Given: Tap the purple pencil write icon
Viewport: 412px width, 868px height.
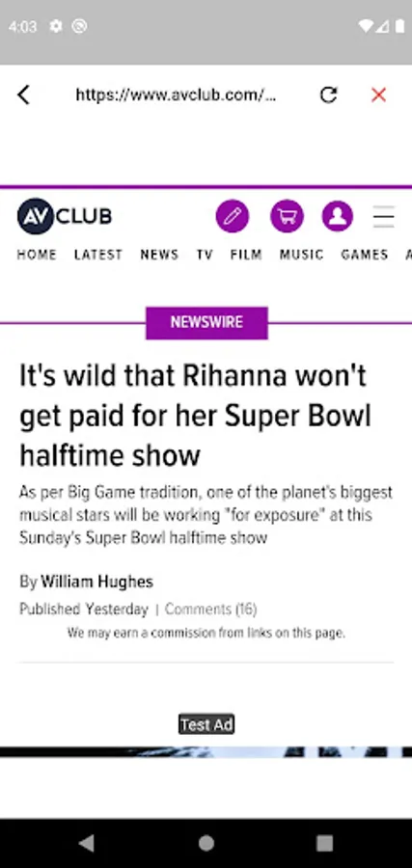Looking at the screenshot, I should 233,216.
